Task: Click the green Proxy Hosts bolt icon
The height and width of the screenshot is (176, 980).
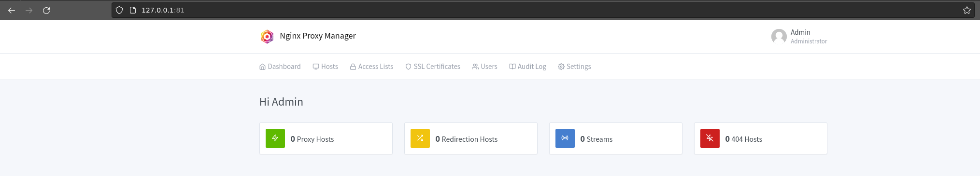Action: pos(275,138)
